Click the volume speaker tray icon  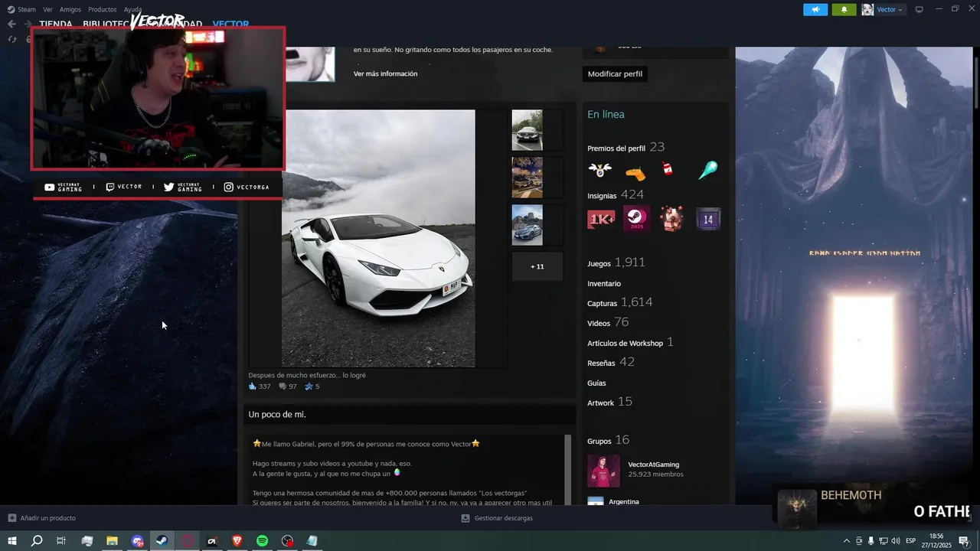coord(896,541)
